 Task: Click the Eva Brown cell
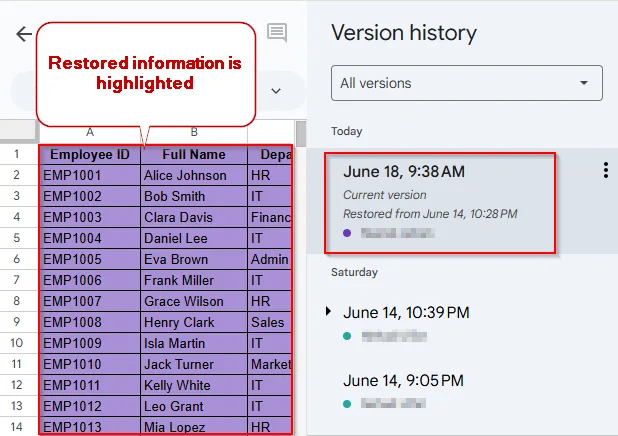[194, 259]
